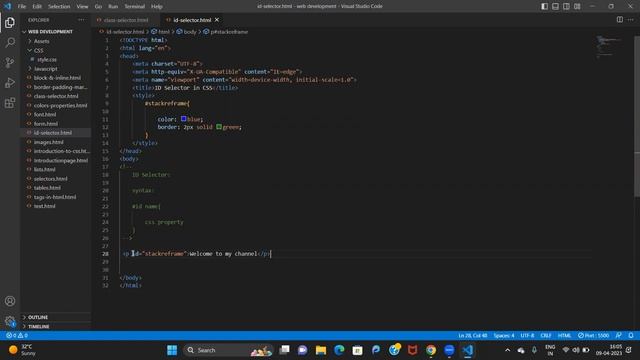
Task: Click the p#stackreframe breadcrumb item
Action: (x=225, y=31)
